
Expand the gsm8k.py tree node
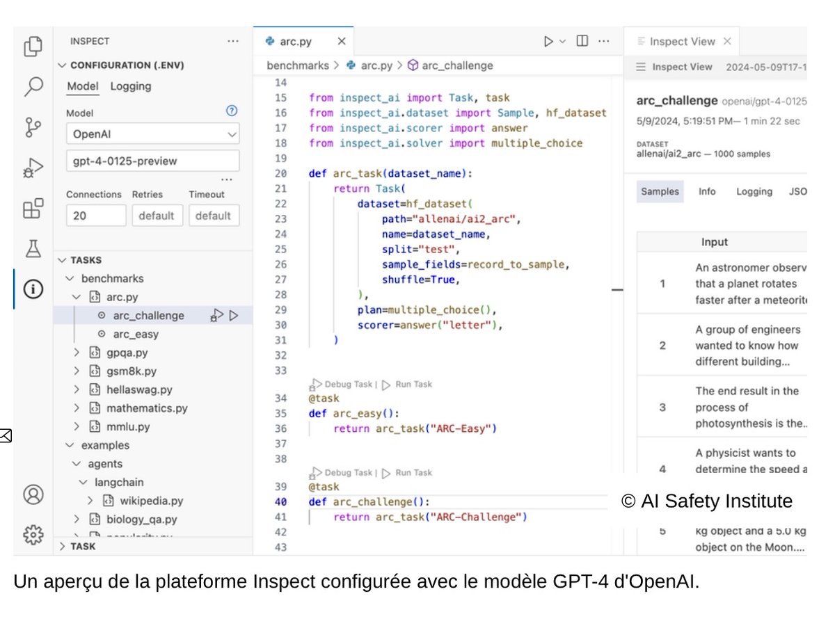tap(77, 371)
